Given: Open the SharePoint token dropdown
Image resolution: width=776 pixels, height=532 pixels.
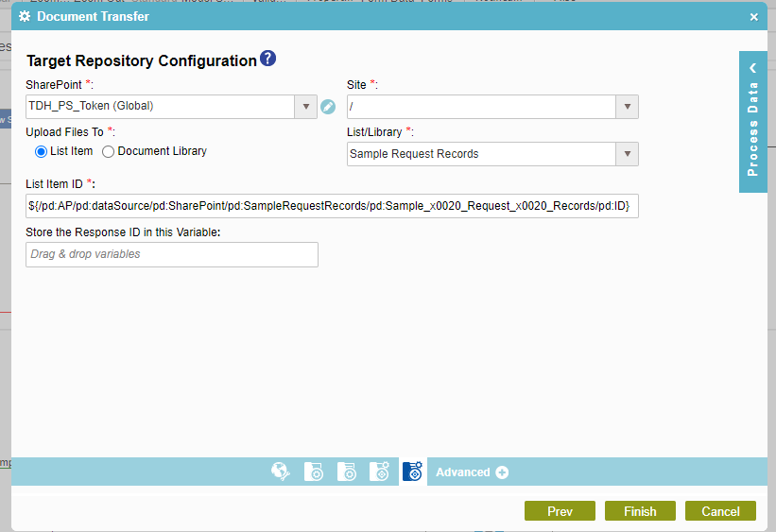Looking at the screenshot, I should point(305,107).
